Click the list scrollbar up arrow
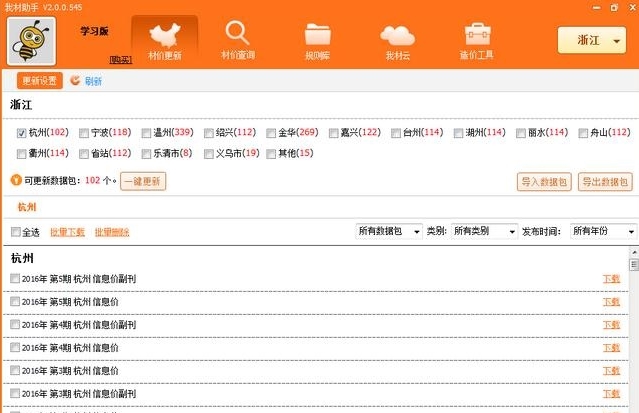The height and width of the screenshot is (413, 639). pyautogui.click(x=634, y=253)
